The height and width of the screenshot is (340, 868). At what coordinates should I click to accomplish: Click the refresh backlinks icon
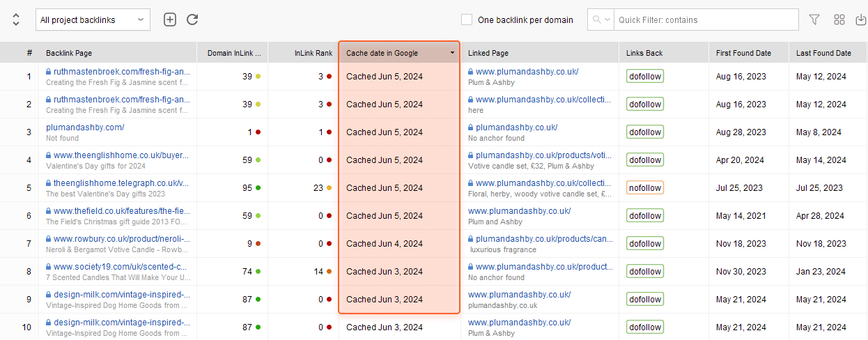tap(193, 20)
